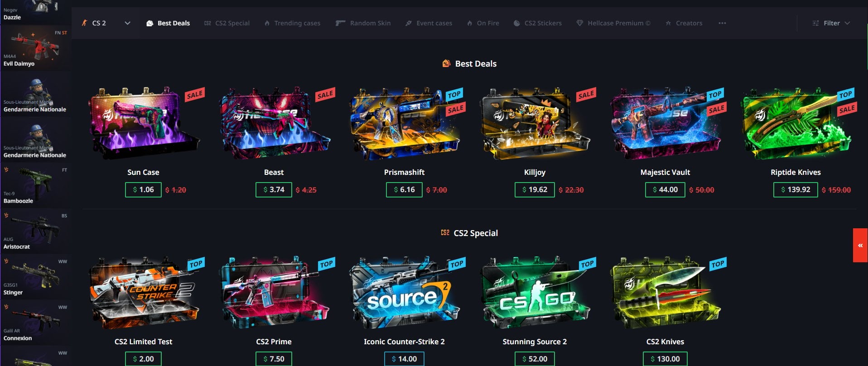
Task: Click the Killjoy case name link
Action: click(x=535, y=172)
